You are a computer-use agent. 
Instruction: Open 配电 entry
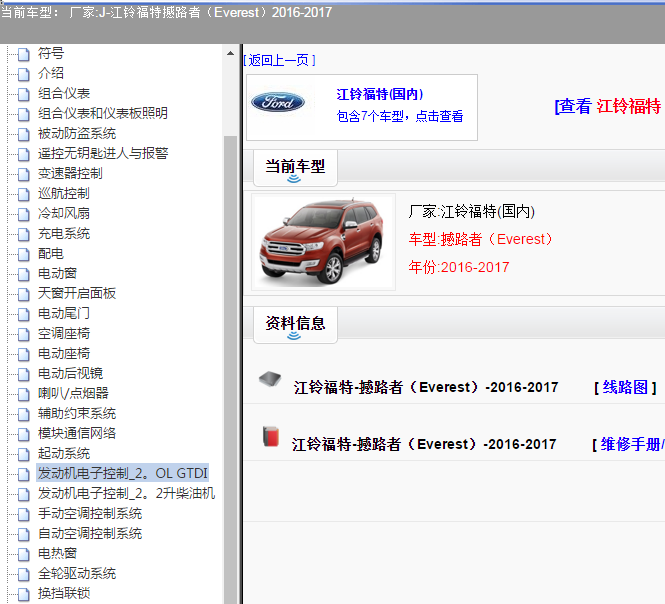click(x=50, y=253)
